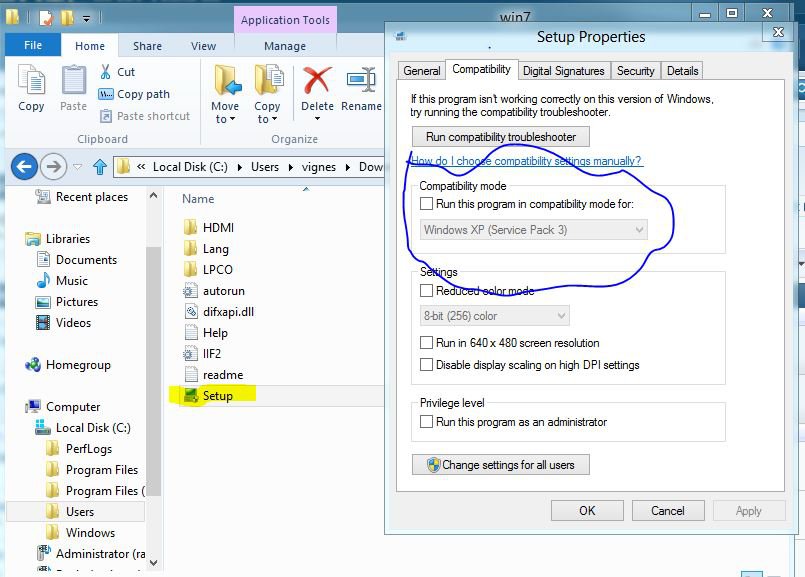Open Music library in navigation pane
This screenshot has height=577, width=805.
point(62,281)
